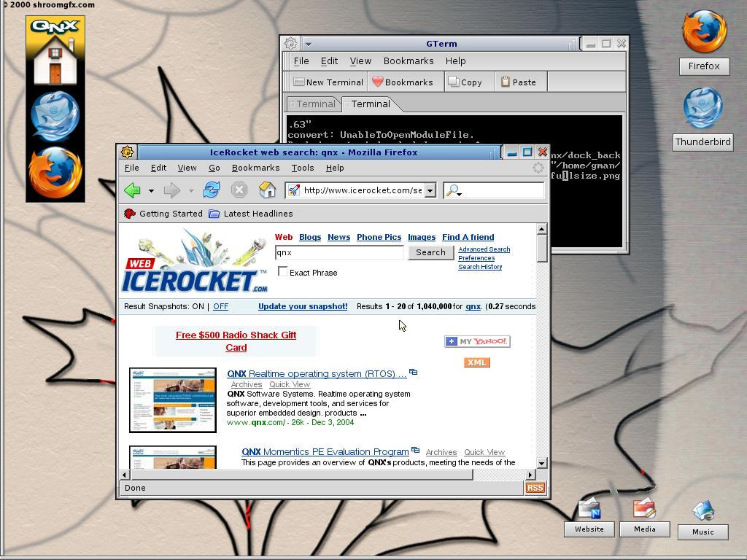Open QNX Realtime operating system result

pyautogui.click(x=317, y=374)
